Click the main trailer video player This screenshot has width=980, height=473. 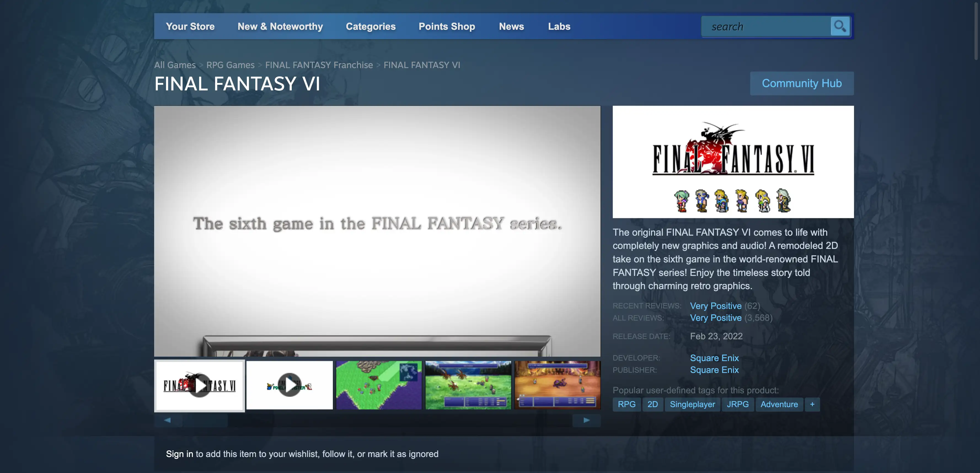377,231
